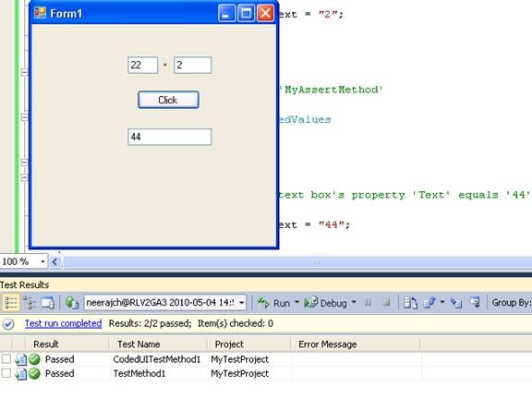Click the last icon before Group By
The image size is (532, 411).
[x=476, y=302]
